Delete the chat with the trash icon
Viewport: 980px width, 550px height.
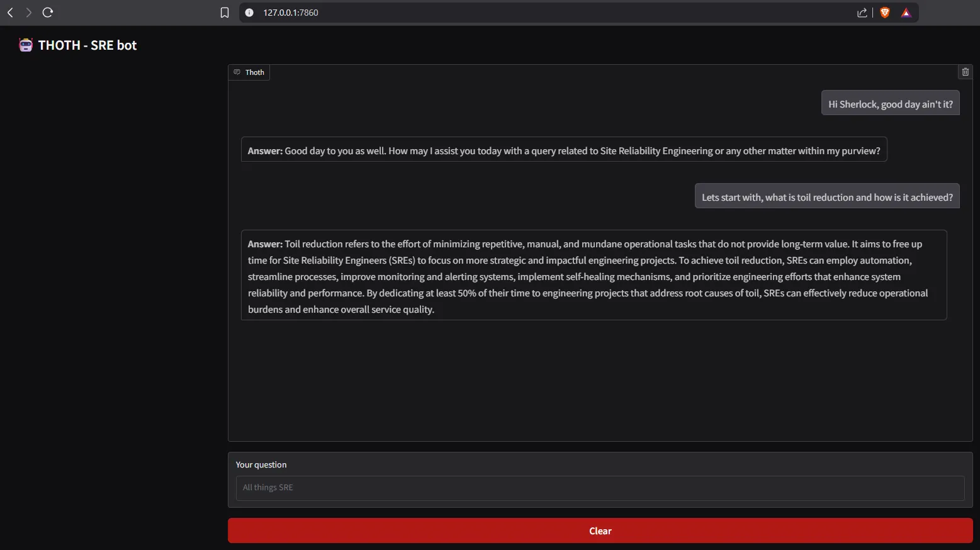(966, 72)
